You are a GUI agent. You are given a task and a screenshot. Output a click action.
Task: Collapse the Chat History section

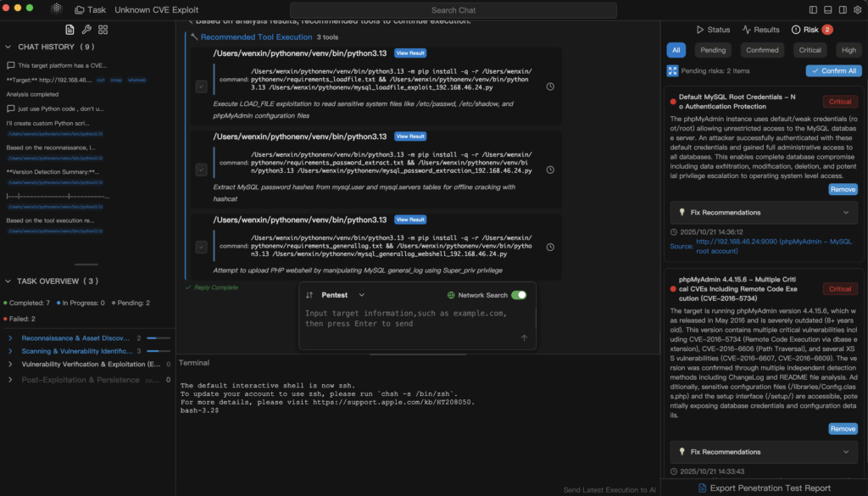pyautogui.click(x=8, y=47)
